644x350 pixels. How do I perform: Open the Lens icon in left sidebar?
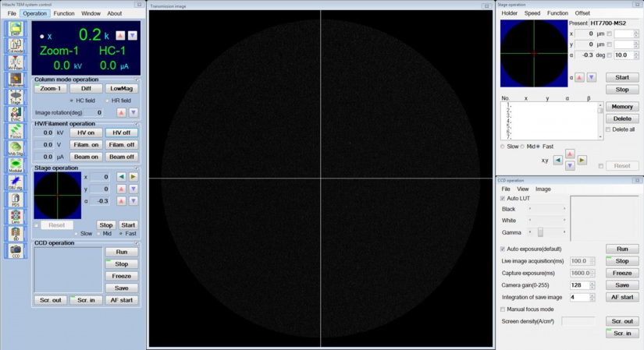pyautogui.click(x=15, y=216)
